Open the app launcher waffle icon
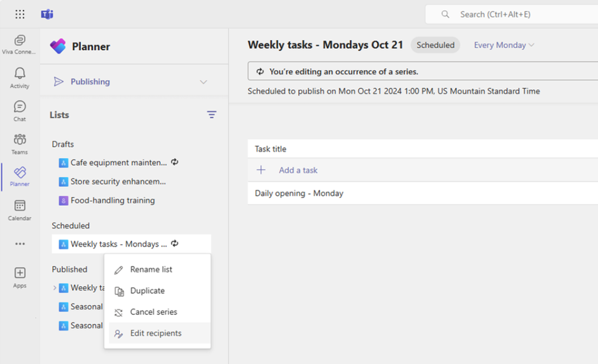 click(x=19, y=14)
